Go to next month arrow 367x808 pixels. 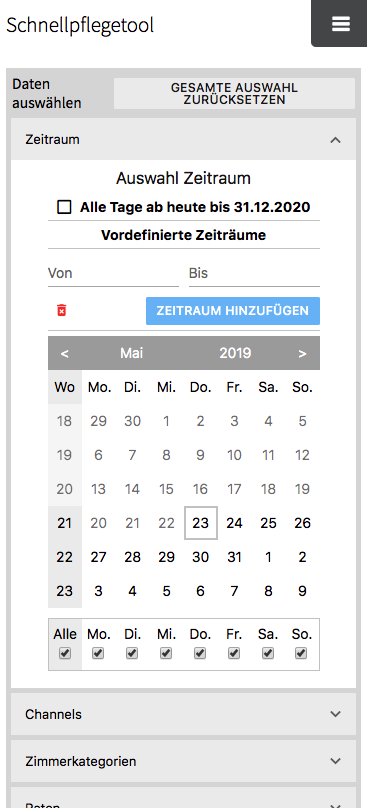[303, 353]
